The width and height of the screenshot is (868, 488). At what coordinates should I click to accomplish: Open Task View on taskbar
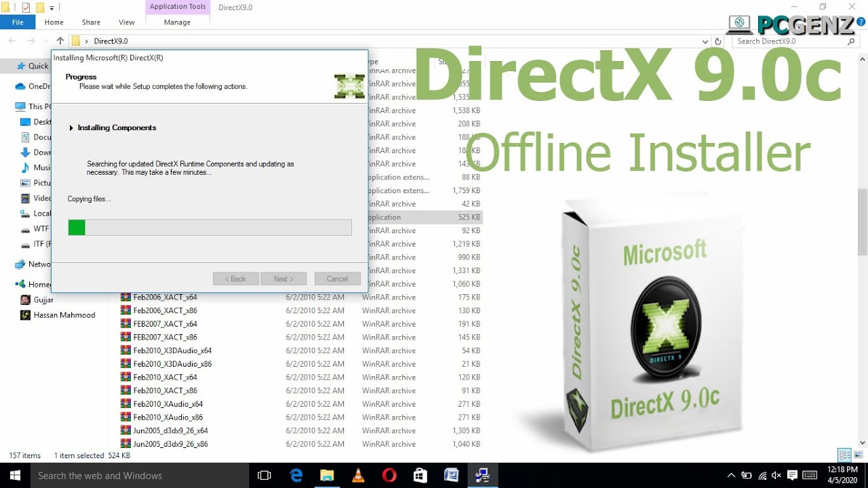264,476
